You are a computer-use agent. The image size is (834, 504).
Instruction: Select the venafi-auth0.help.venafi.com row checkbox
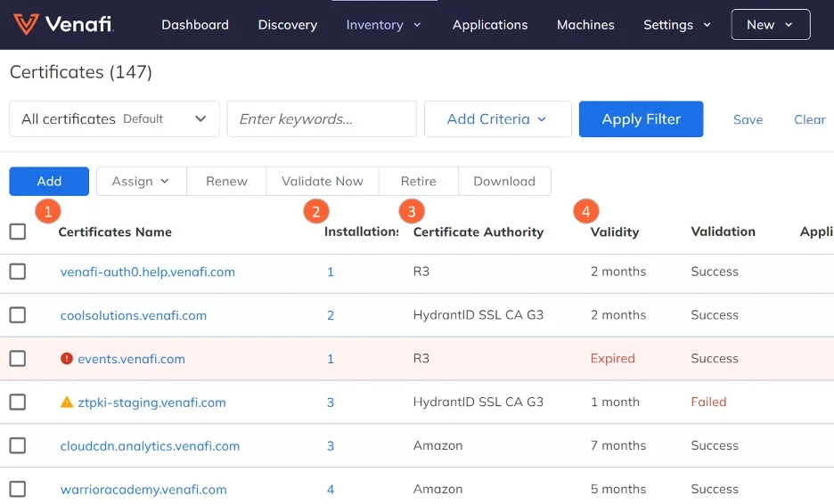[x=18, y=271]
